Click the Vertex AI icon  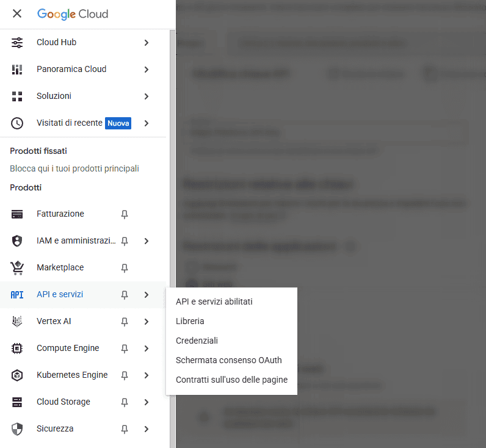point(17,322)
